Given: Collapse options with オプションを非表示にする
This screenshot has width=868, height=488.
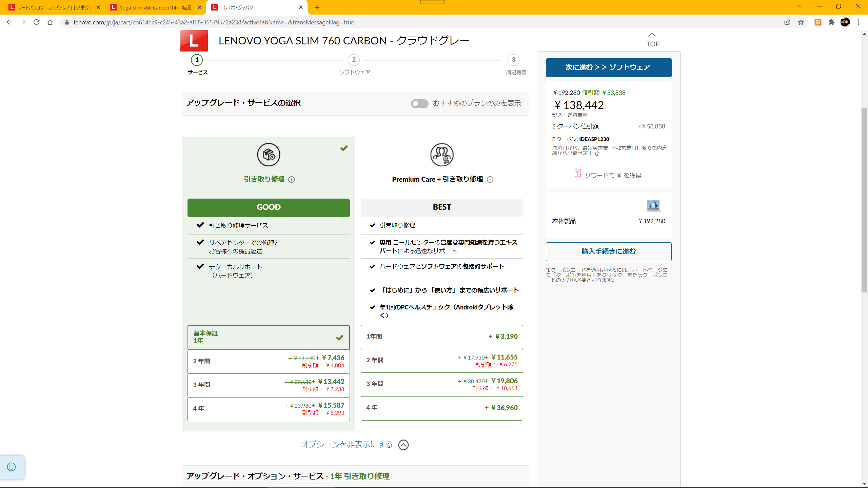Looking at the screenshot, I should point(347,444).
